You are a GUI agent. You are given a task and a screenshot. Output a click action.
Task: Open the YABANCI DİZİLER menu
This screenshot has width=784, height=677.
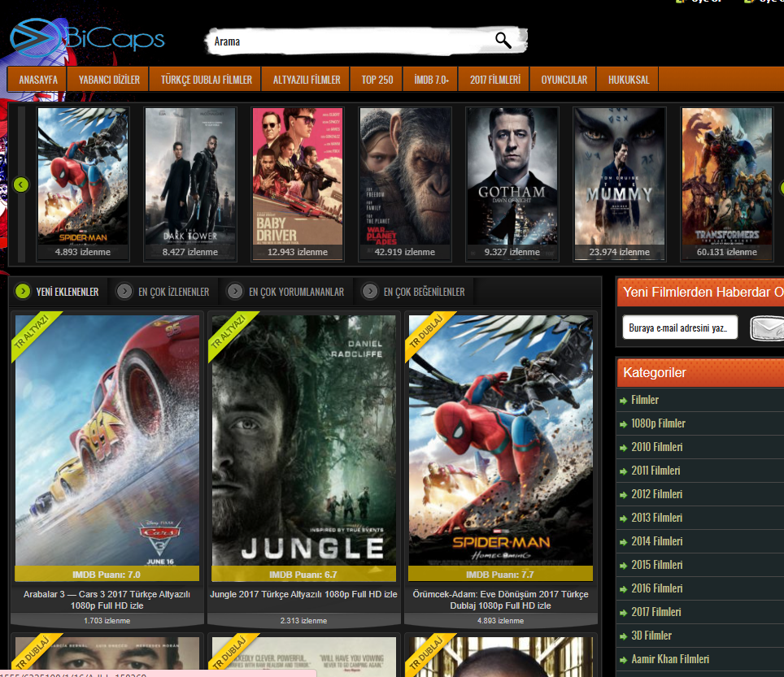(x=109, y=80)
